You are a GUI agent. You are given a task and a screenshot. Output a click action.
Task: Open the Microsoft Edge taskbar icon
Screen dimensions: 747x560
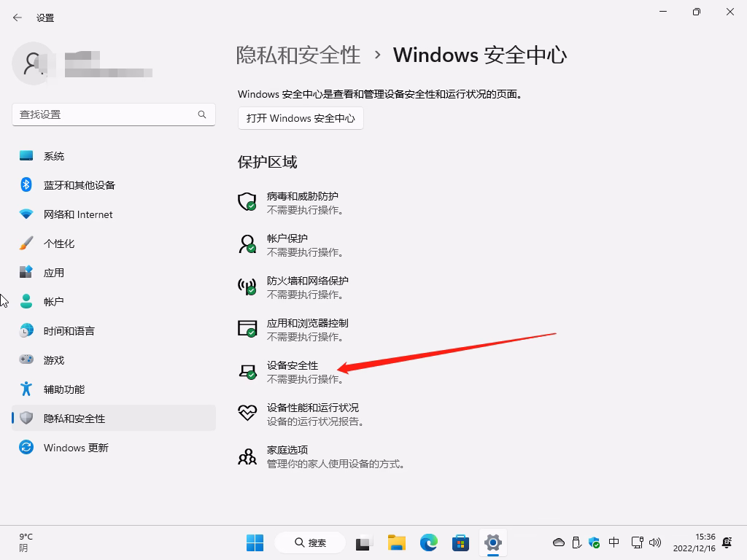[x=428, y=543]
